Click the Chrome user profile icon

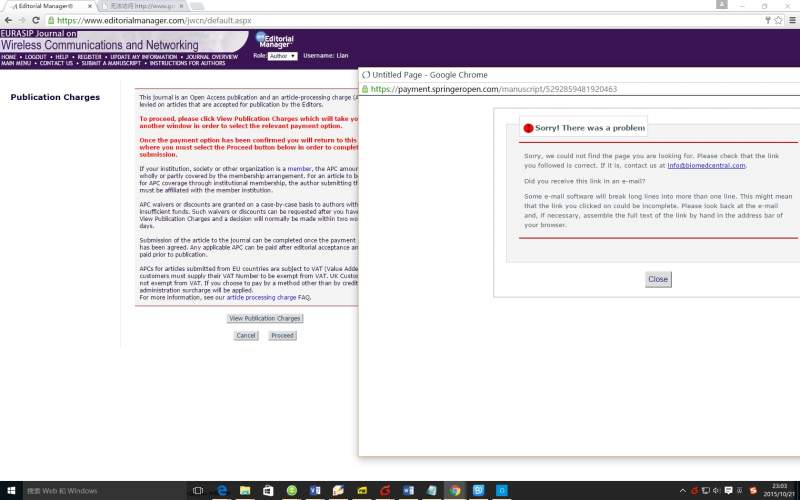(722, 5)
